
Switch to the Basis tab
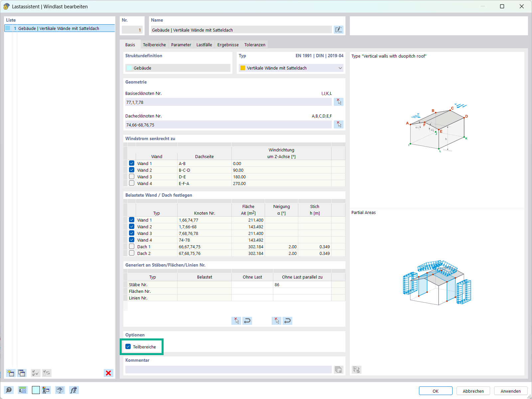coord(130,45)
